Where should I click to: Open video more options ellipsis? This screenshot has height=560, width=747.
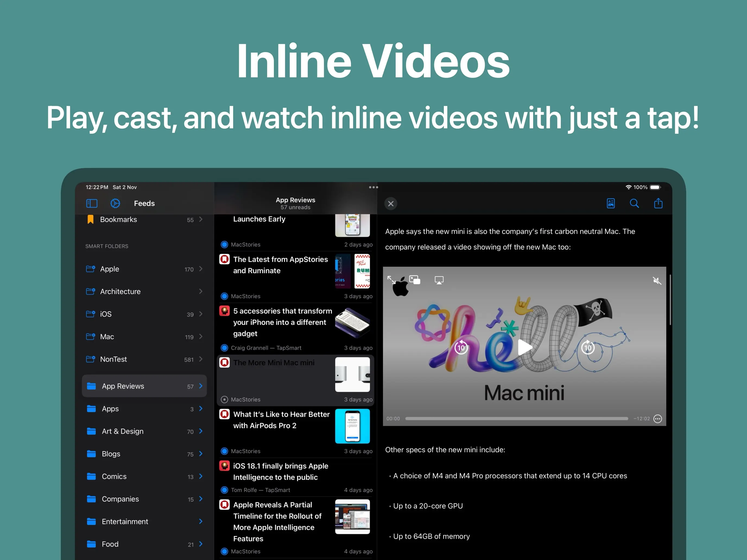[657, 419]
